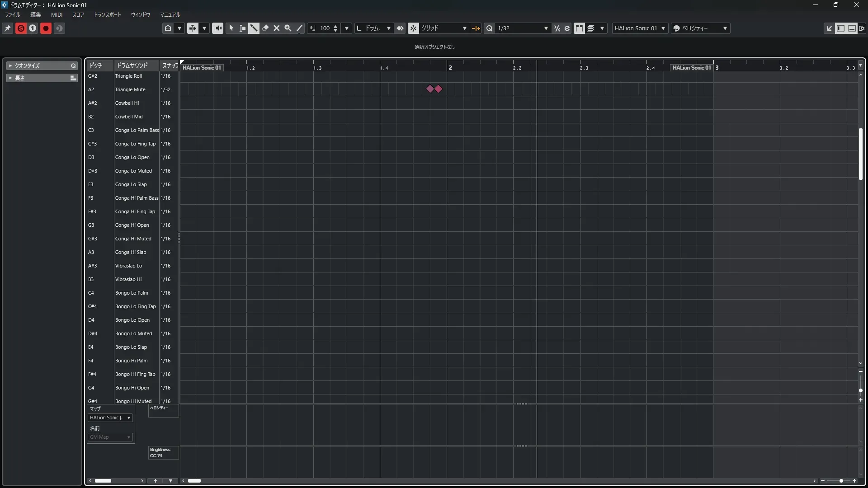Open the HALion Sonic drum map dropdown
The height and width of the screenshot is (488, 868).
(110, 418)
